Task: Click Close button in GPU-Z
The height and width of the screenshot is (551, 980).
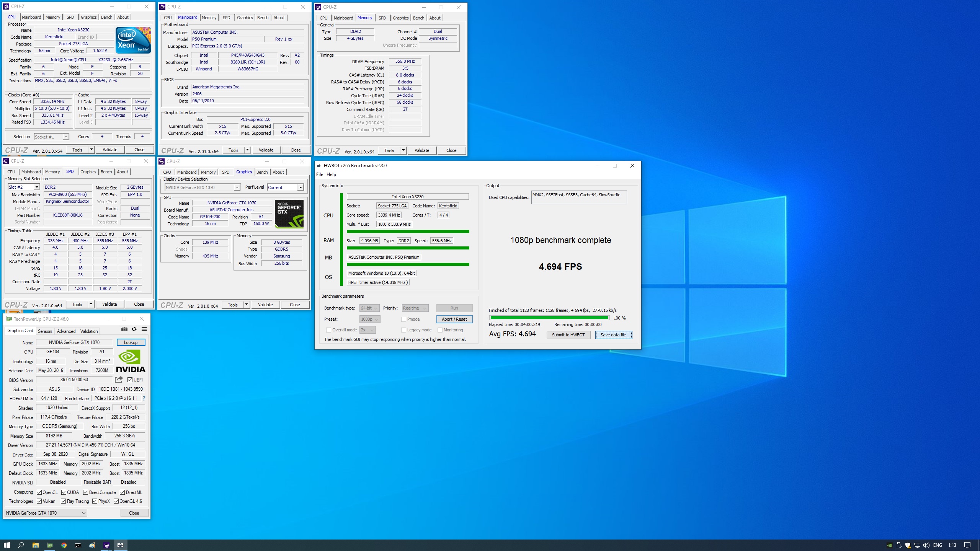Action: [134, 513]
